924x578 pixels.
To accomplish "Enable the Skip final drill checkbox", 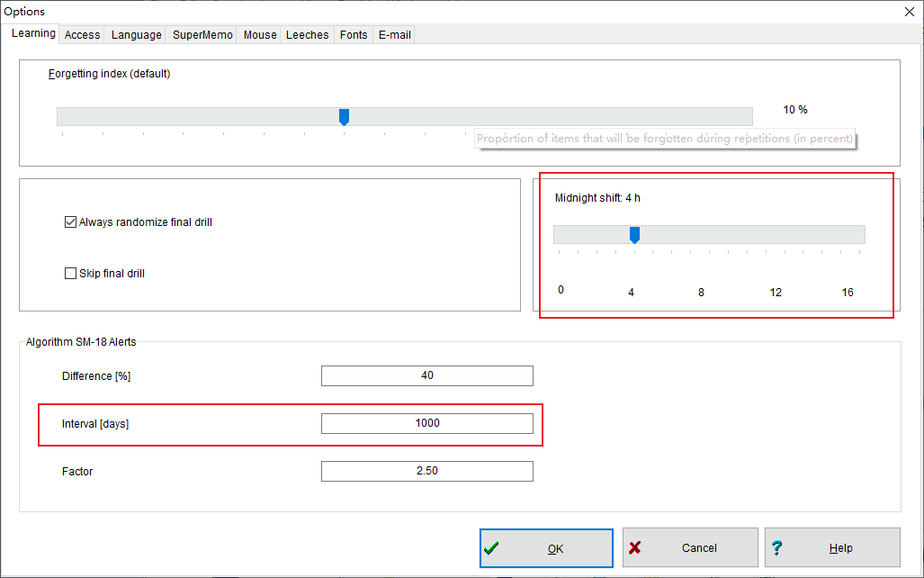I will coord(71,274).
